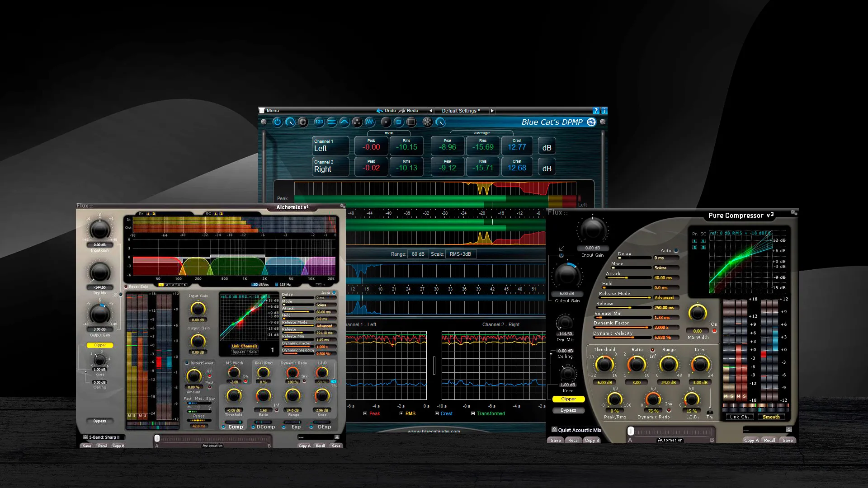Toggle Bitter/Sweet enable LED in Alchemist

187,363
